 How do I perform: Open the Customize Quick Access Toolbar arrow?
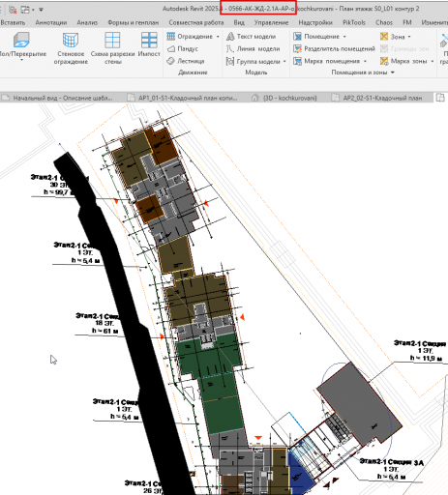pos(41,10)
